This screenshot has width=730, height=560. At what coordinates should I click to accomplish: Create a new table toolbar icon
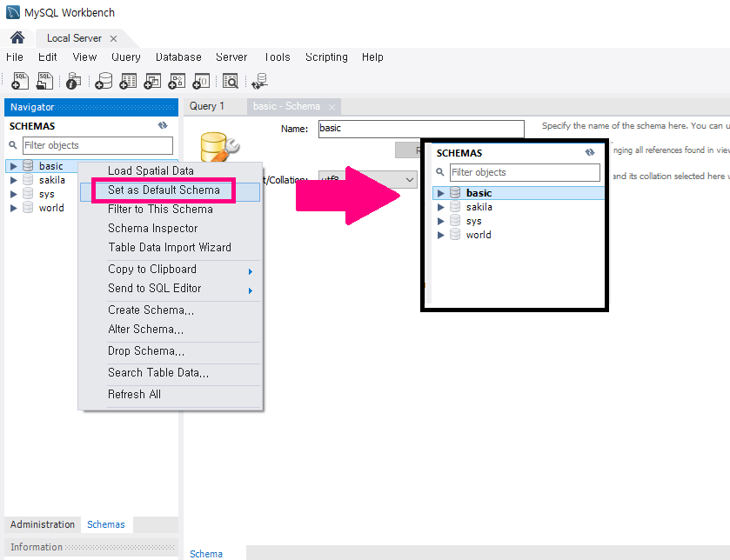[128, 81]
